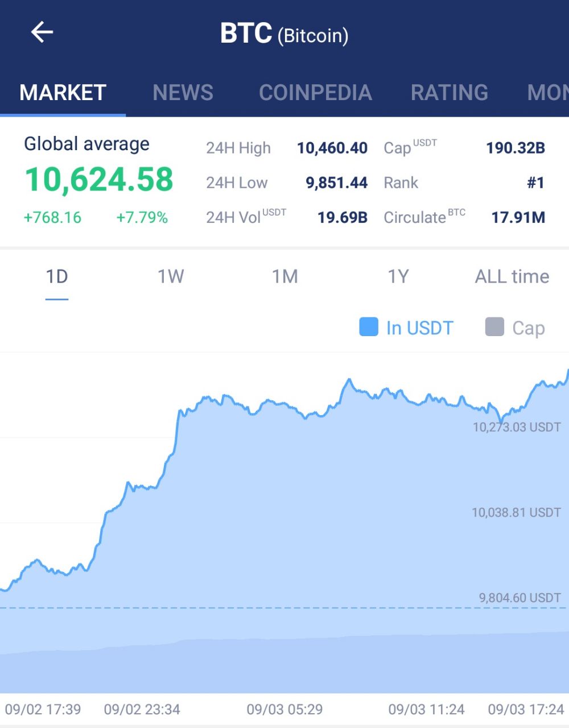Tap the 24H High value 10,460.40
Image resolution: width=569 pixels, height=728 pixels.
click(332, 148)
